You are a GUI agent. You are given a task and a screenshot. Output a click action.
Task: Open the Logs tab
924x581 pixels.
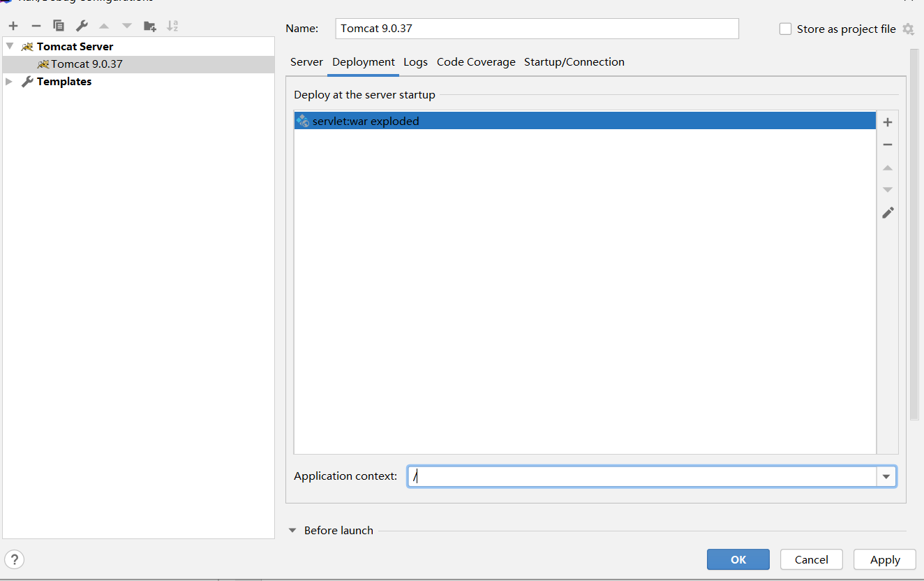click(x=415, y=62)
